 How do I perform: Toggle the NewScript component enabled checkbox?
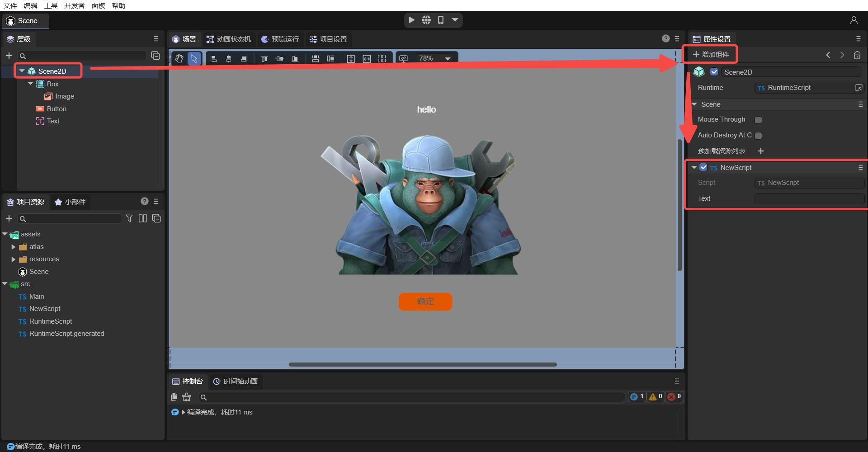click(703, 167)
